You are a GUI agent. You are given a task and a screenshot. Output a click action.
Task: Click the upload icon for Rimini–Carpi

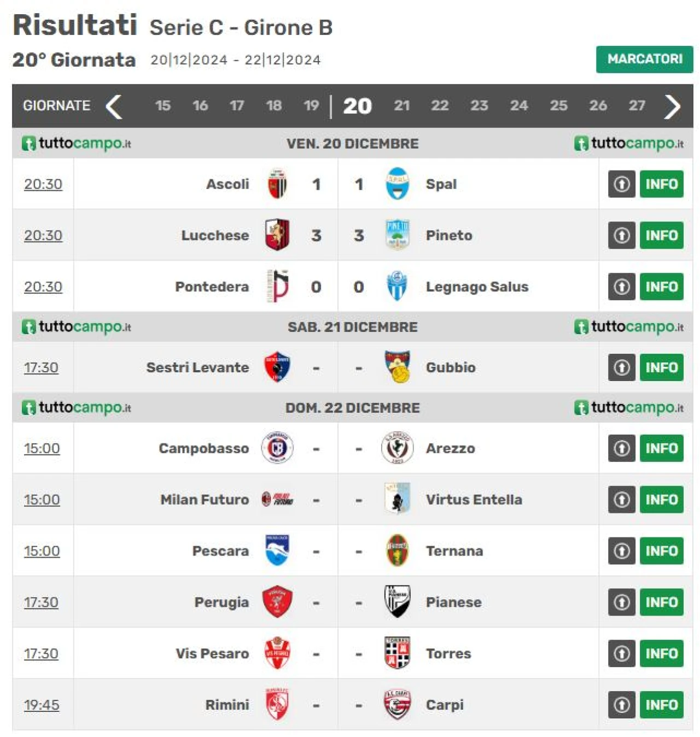621,705
